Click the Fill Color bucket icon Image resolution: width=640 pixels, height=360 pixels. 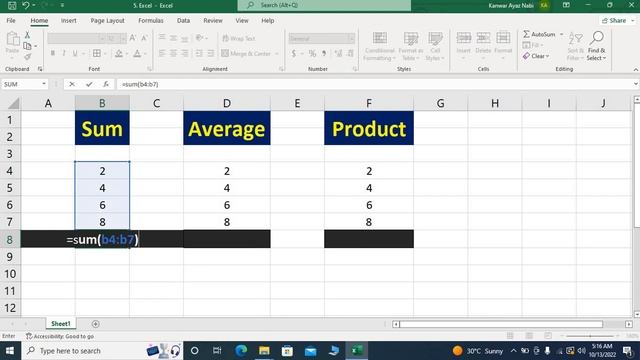click(x=119, y=53)
